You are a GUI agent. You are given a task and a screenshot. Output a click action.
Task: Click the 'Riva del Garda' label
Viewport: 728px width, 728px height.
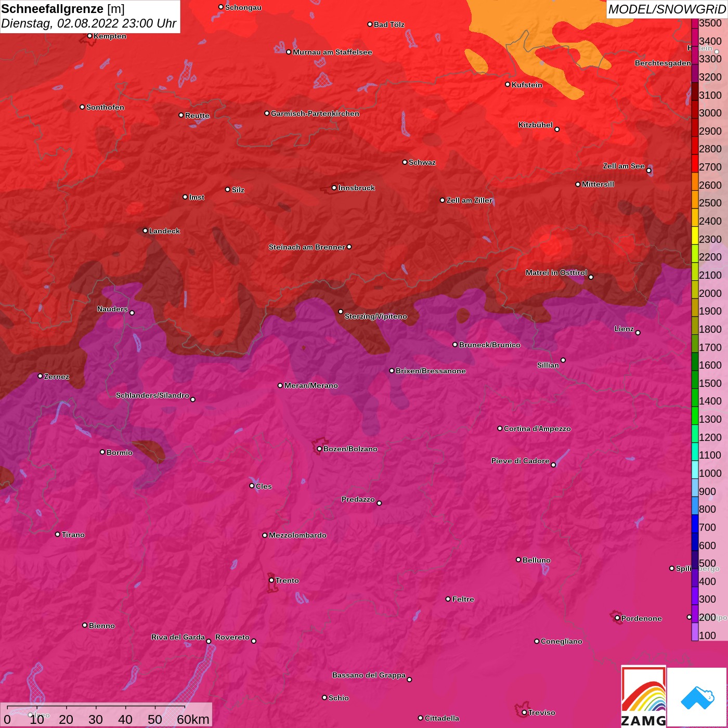pos(178,637)
